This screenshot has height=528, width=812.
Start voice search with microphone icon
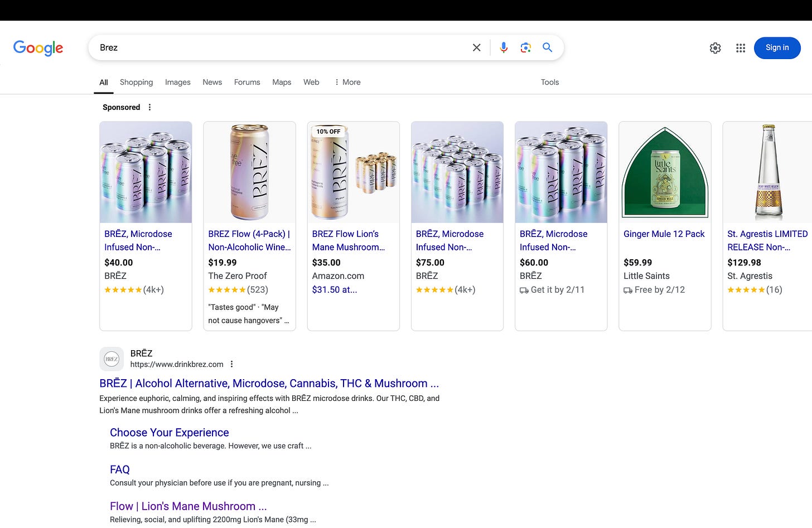point(504,48)
